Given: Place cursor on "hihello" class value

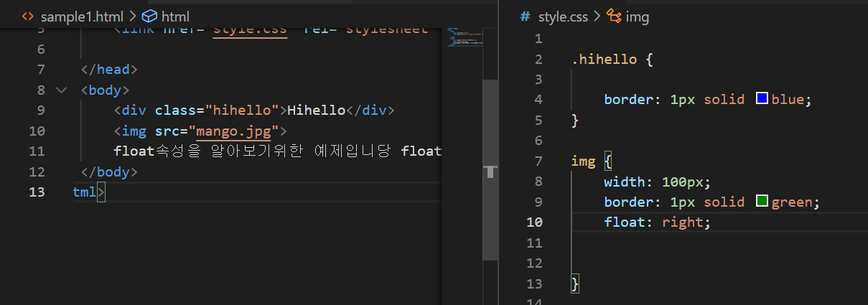Looking at the screenshot, I should pos(242,111).
